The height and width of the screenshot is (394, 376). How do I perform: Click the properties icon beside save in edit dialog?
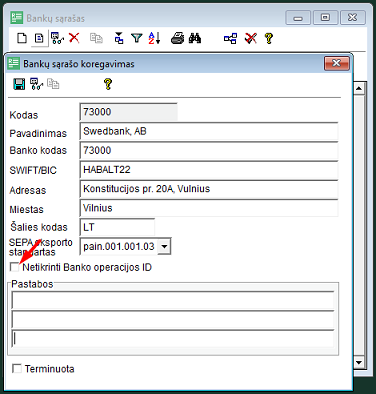pyautogui.click(x=36, y=84)
